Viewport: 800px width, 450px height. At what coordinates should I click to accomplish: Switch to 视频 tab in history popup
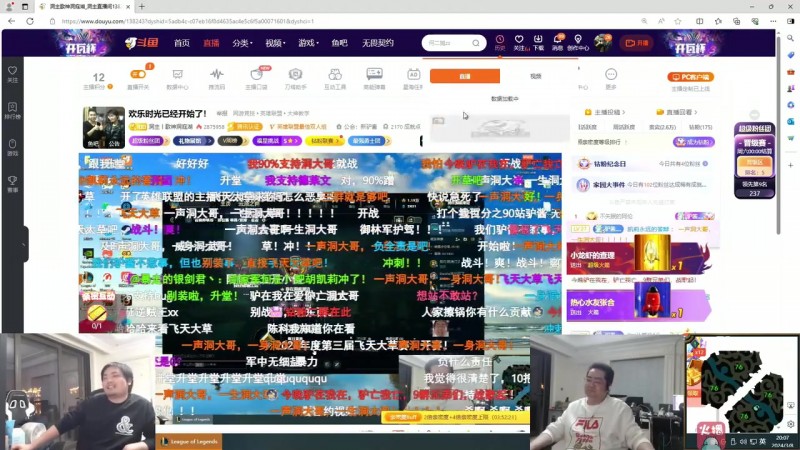click(x=535, y=76)
